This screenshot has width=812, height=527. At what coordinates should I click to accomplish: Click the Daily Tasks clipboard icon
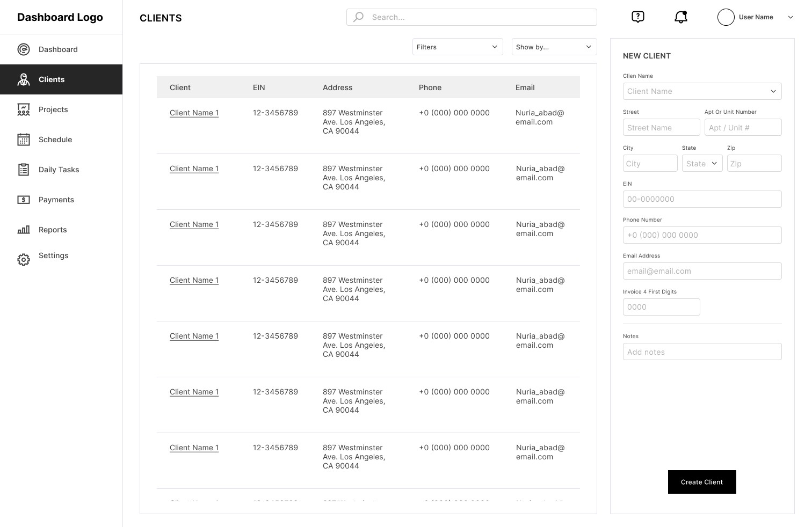[x=24, y=170]
